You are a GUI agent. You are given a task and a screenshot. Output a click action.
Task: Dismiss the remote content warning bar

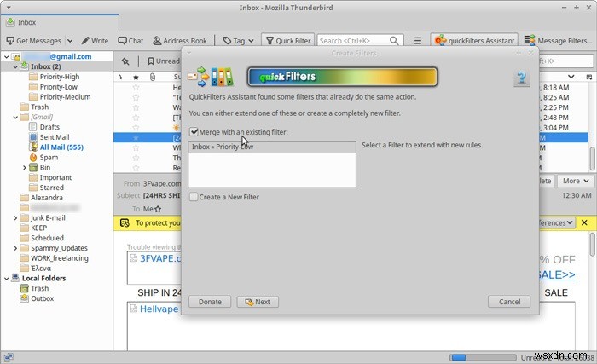click(x=584, y=222)
